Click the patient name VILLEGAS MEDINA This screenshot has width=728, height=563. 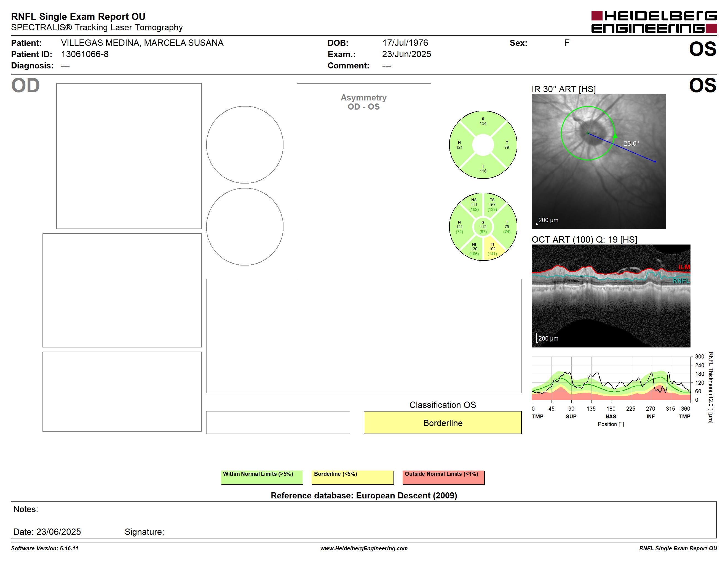pyautogui.click(x=142, y=43)
